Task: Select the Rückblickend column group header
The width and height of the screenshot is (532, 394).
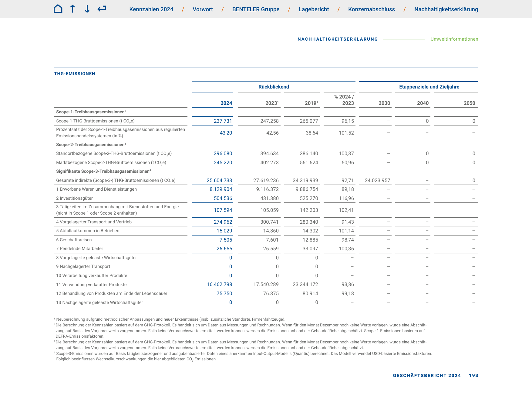Action: [x=274, y=87]
